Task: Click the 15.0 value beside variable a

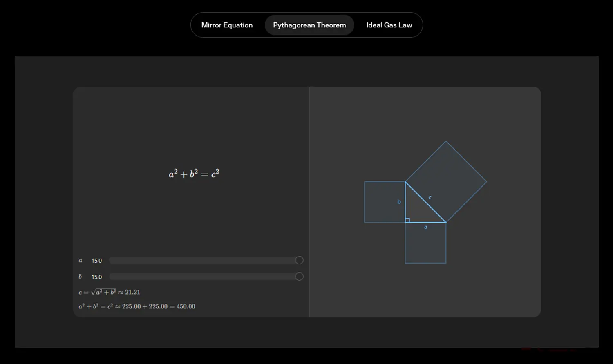Action: click(x=96, y=261)
